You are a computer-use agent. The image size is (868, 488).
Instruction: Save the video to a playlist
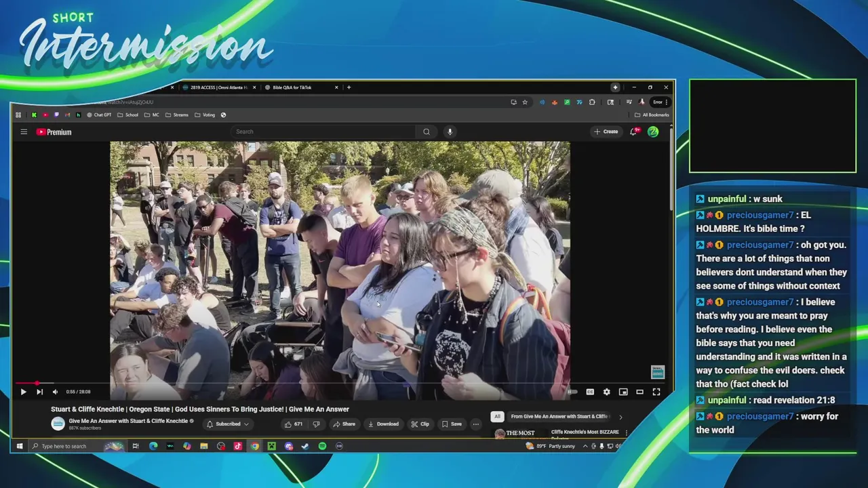452,424
